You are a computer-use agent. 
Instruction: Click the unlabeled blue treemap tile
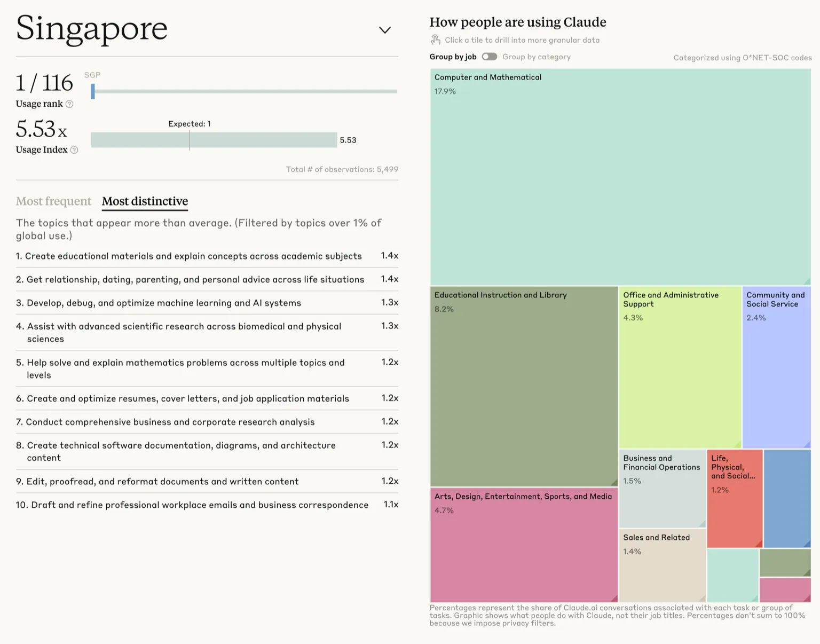[787, 499]
